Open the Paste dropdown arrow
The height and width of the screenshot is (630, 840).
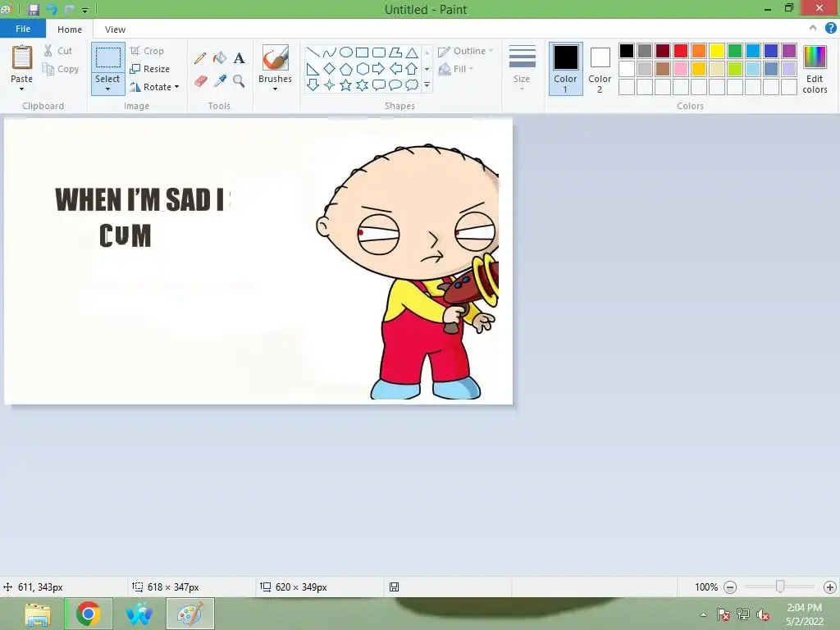tap(21, 89)
